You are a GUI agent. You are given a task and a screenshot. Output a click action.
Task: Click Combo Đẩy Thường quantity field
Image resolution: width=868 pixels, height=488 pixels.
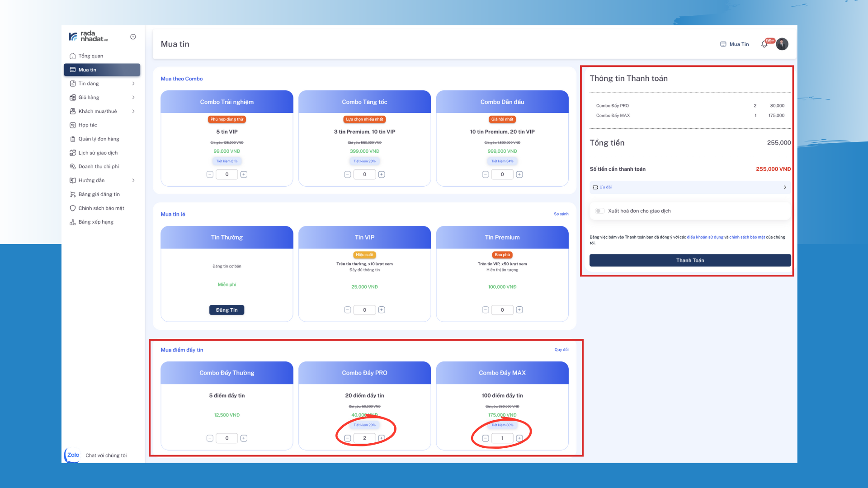[226, 438]
